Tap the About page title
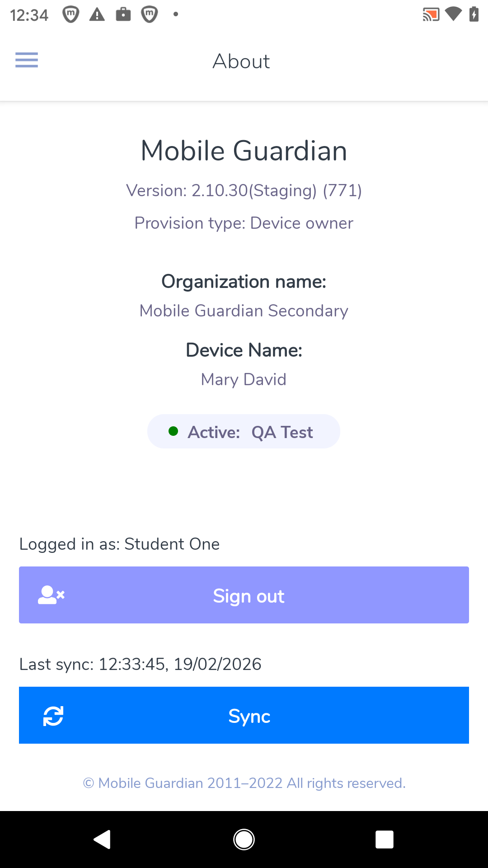The image size is (488, 868). tap(241, 61)
